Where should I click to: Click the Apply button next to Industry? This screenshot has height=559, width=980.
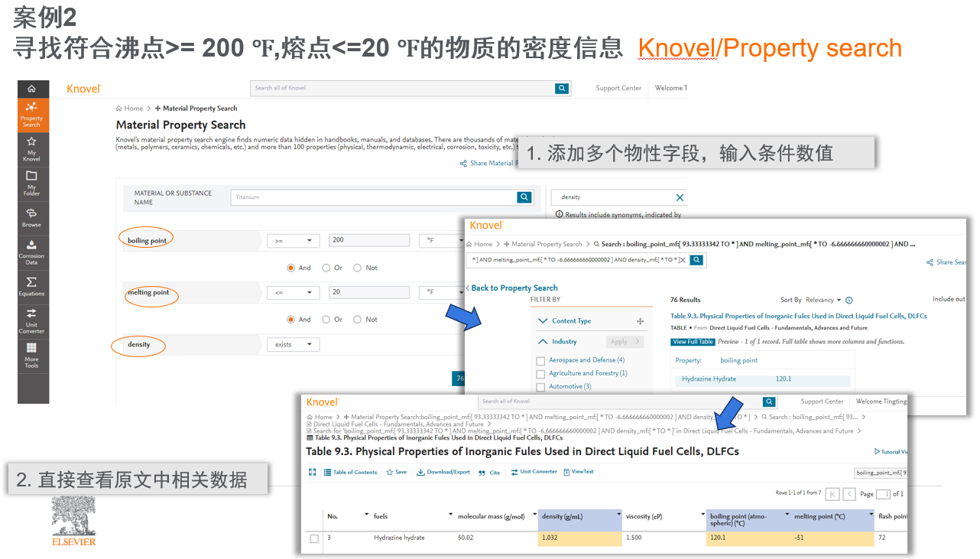pyautogui.click(x=625, y=342)
